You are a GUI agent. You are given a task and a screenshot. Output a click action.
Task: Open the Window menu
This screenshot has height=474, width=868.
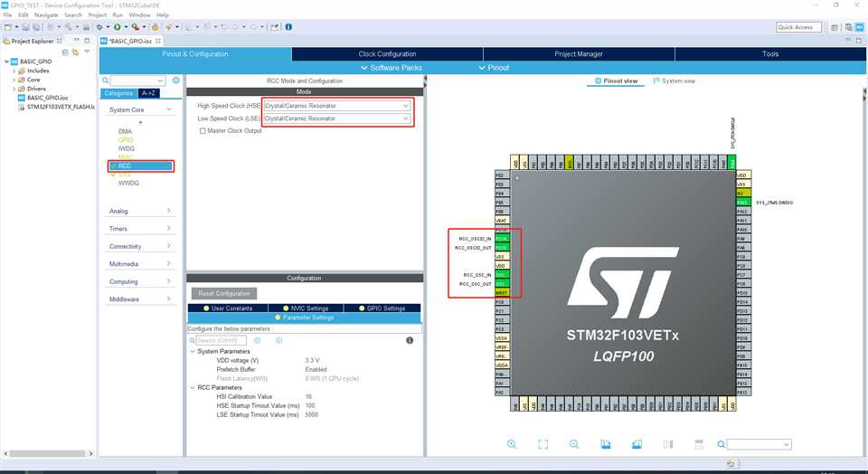[139, 15]
